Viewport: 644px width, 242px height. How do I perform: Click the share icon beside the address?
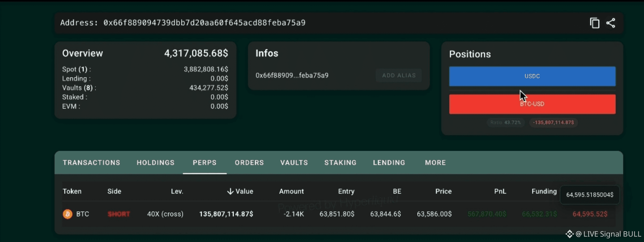(x=611, y=23)
